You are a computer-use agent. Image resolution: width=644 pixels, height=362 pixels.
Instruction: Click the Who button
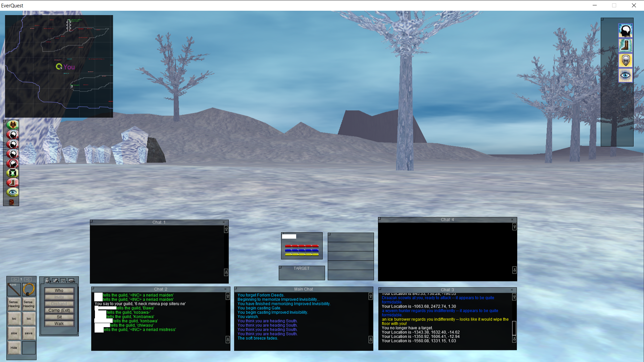(59, 291)
